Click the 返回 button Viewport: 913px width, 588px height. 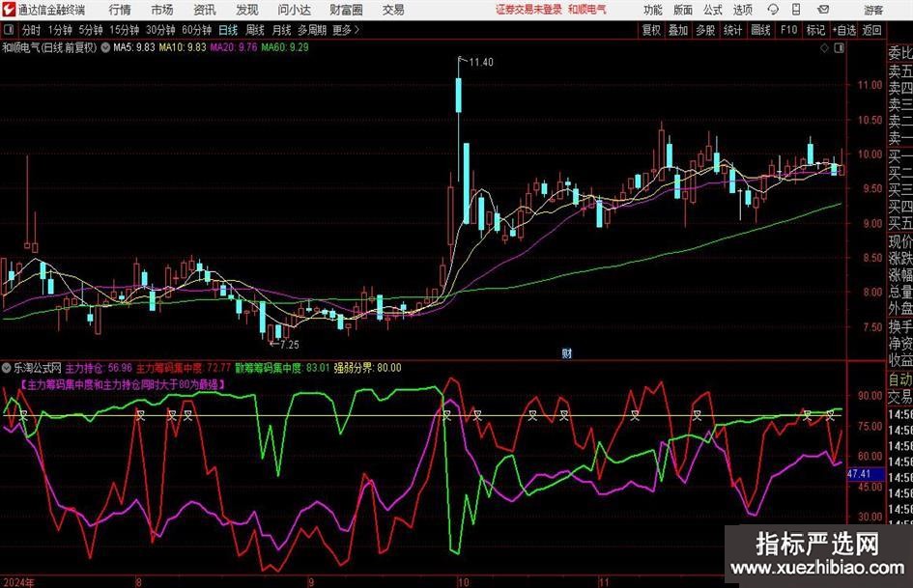pyautogui.click(x=871, y=30)
